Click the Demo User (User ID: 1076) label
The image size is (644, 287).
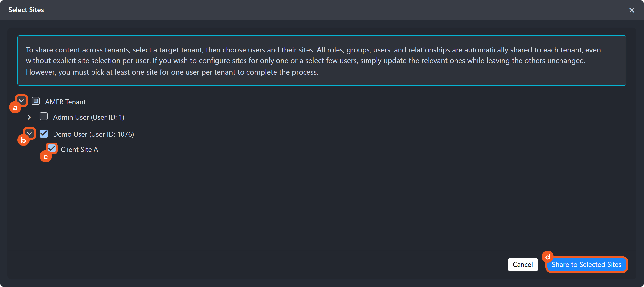point(93,134)
